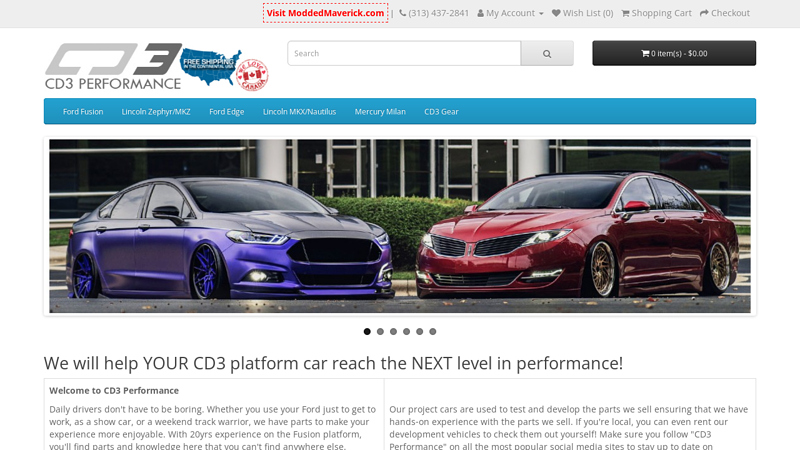Select the fourth slideshow pagination dot
Screen dimensions: 800x450
[x=407, y=332]
